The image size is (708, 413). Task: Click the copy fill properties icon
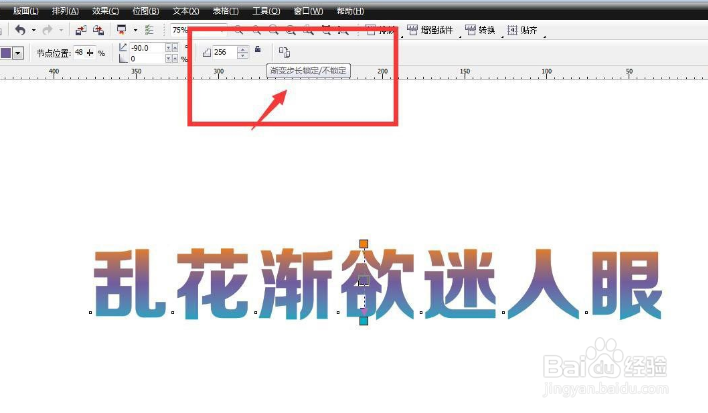point(284,52)
